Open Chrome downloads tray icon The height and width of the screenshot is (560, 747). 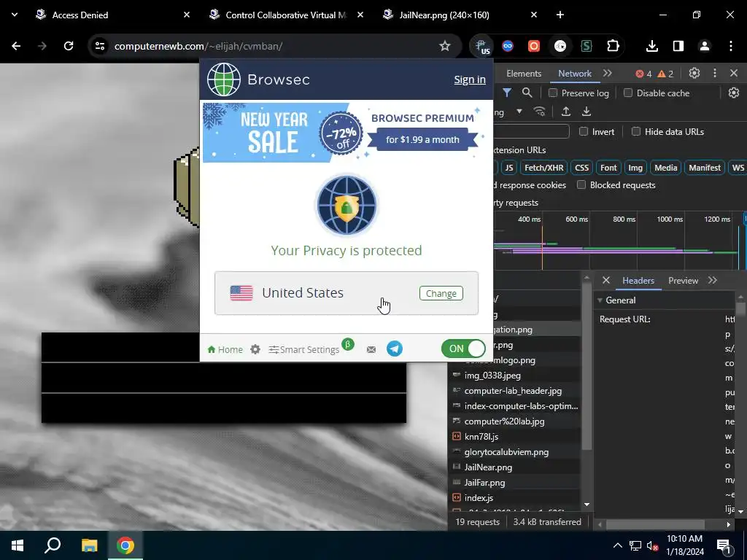(x=651, y=46)
